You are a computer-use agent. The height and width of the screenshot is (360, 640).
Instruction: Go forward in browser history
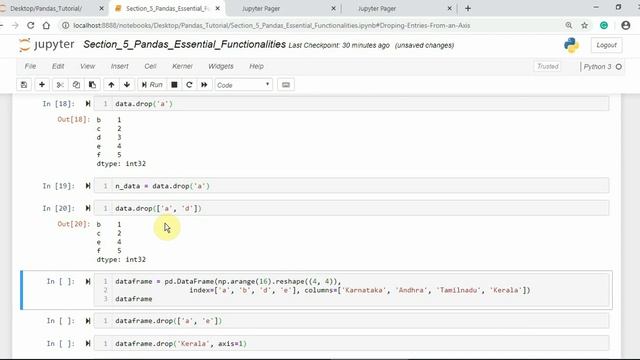[x=15, y=25]
